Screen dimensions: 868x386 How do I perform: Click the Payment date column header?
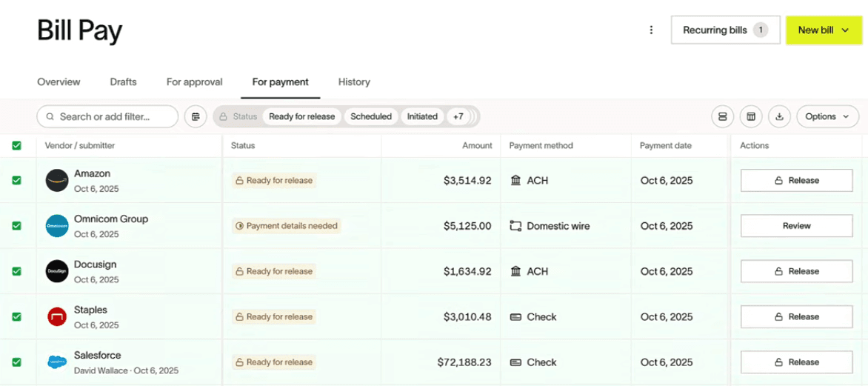(665, 146)
